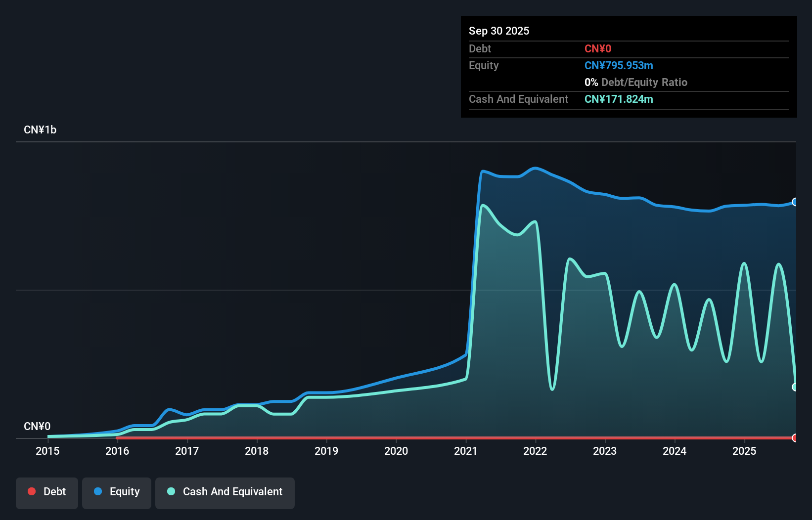Click the 2015 x-axis label
The width and height of the screenshot is (812, 520).
(47, 451)
